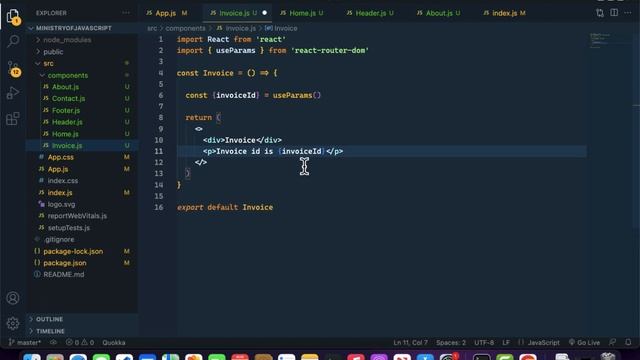Click feedback icon in status bar
Viewport: 640px width, 360px height.
[x=612, y=342]
